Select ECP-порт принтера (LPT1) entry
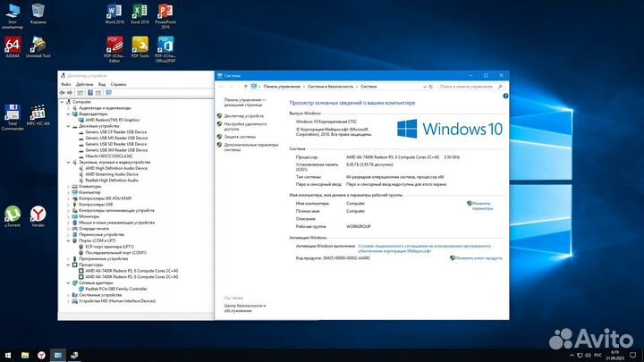Image resolution: width=644 pixels, height=362 pixels. (109, 247)
